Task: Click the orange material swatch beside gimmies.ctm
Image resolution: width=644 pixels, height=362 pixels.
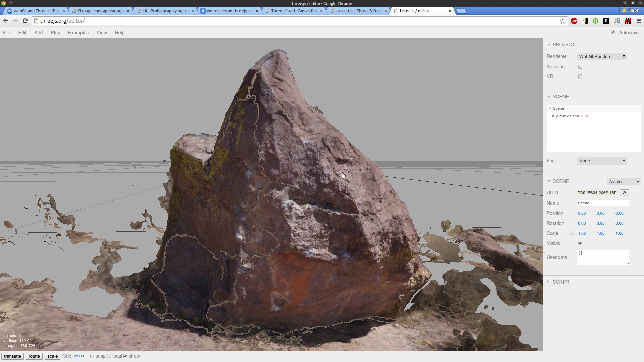Action: 587,116
